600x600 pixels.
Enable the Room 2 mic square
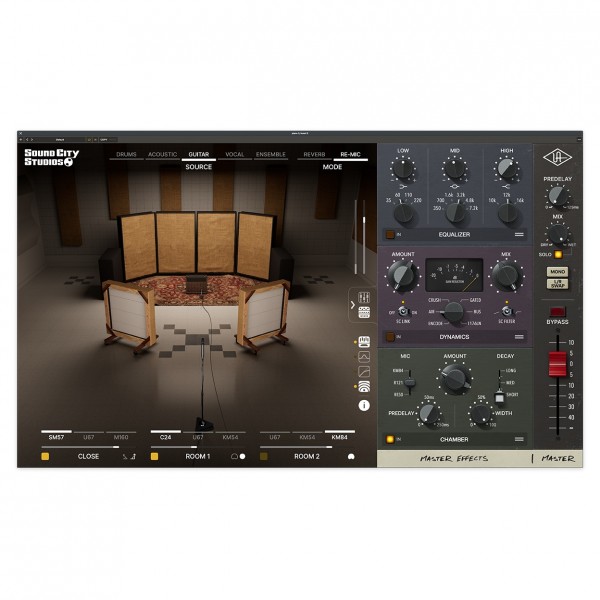264,456
